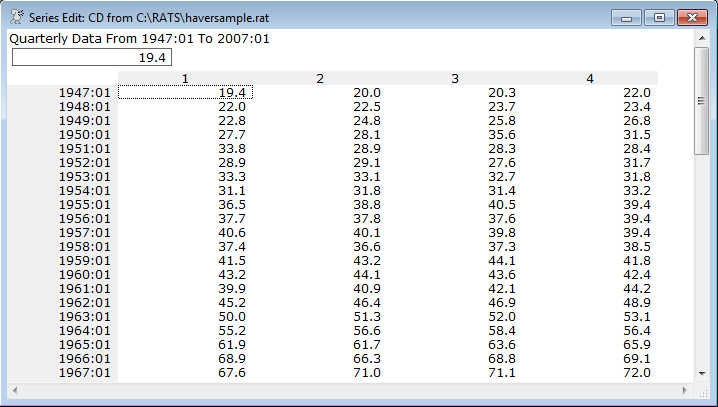Click the RATS app icon in title bar
718x407 pixels.
pos(17,17)
